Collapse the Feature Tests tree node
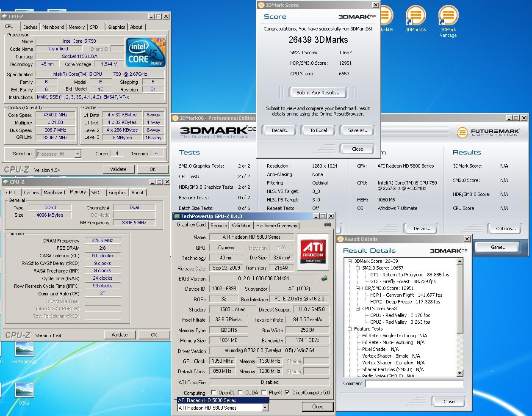 pos(350,329)
